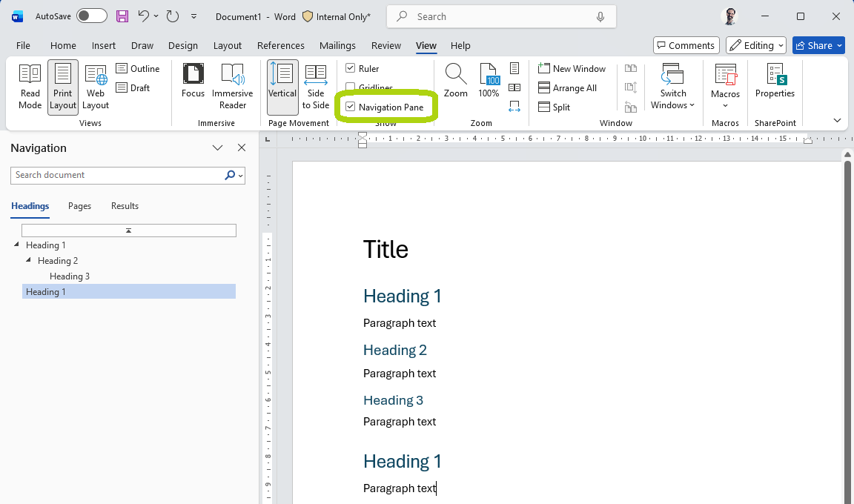Open the Help ribbon tab
854x504 pixels.
[460, 46]
